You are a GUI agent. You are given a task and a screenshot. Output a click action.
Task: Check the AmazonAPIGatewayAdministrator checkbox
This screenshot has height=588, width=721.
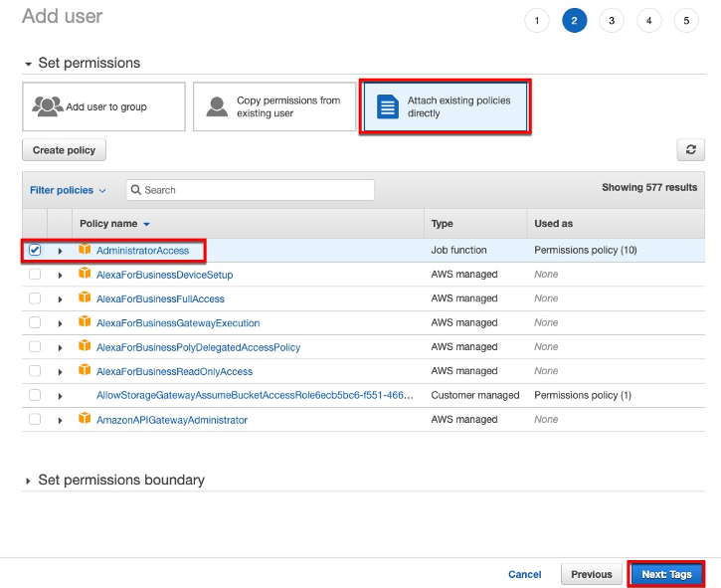[35, 419]
